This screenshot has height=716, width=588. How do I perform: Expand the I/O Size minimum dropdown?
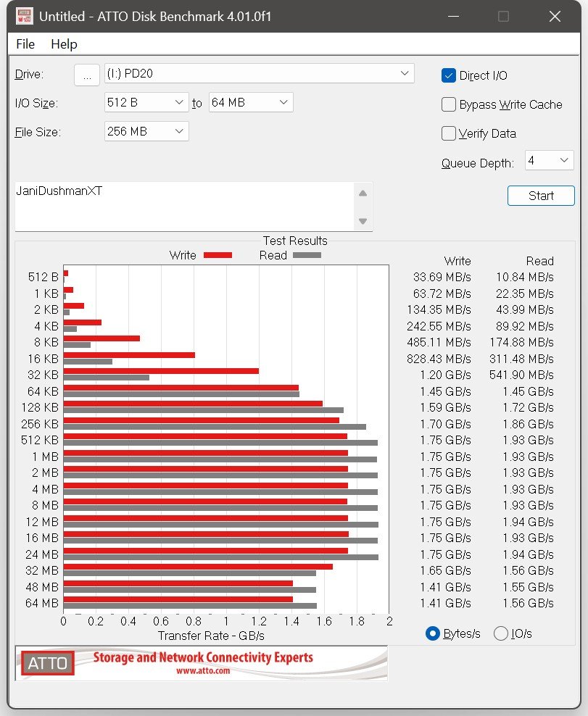pos(146,103)
